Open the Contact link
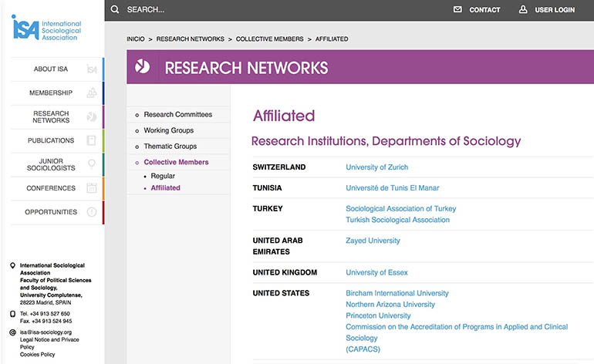Screen dimensions: 594x364 point(484,10)
